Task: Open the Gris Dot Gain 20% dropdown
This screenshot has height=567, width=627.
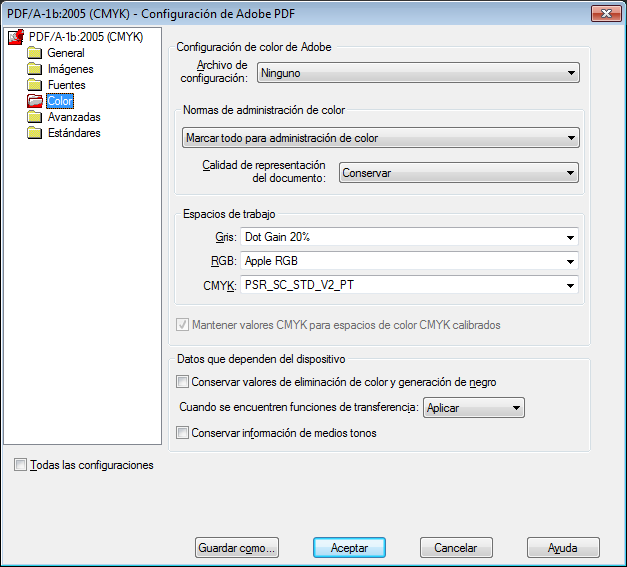Action: coord(409,237)
